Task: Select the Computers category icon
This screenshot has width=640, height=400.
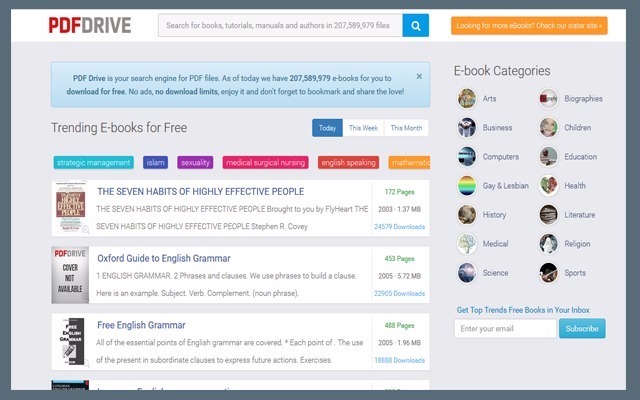Action: pyautogui.click(x=467, y=156)
